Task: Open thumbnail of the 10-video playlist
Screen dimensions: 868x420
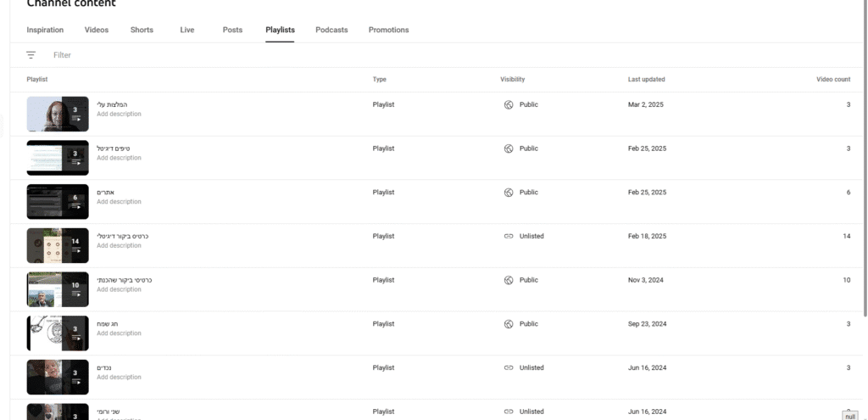Action: 58,289
